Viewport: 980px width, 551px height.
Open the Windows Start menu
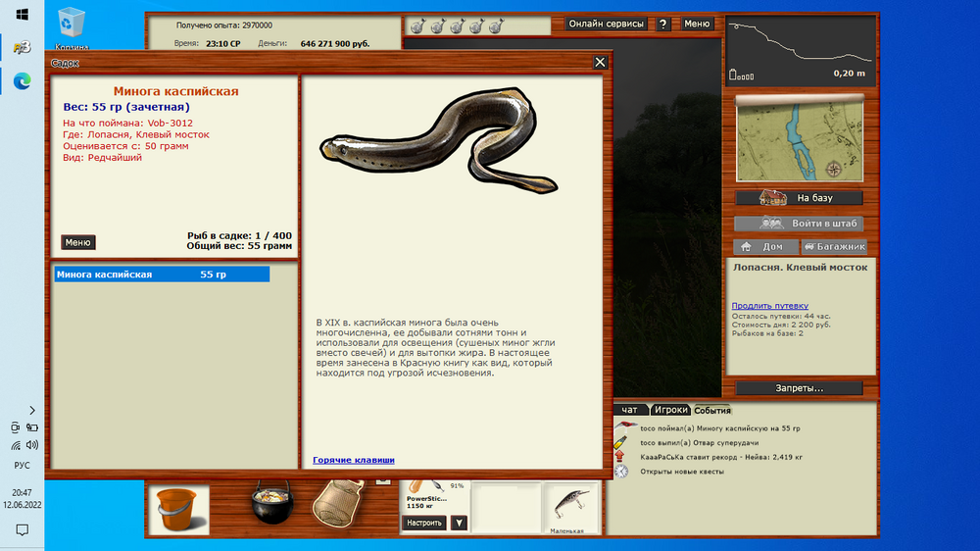(x=22, y=15)
